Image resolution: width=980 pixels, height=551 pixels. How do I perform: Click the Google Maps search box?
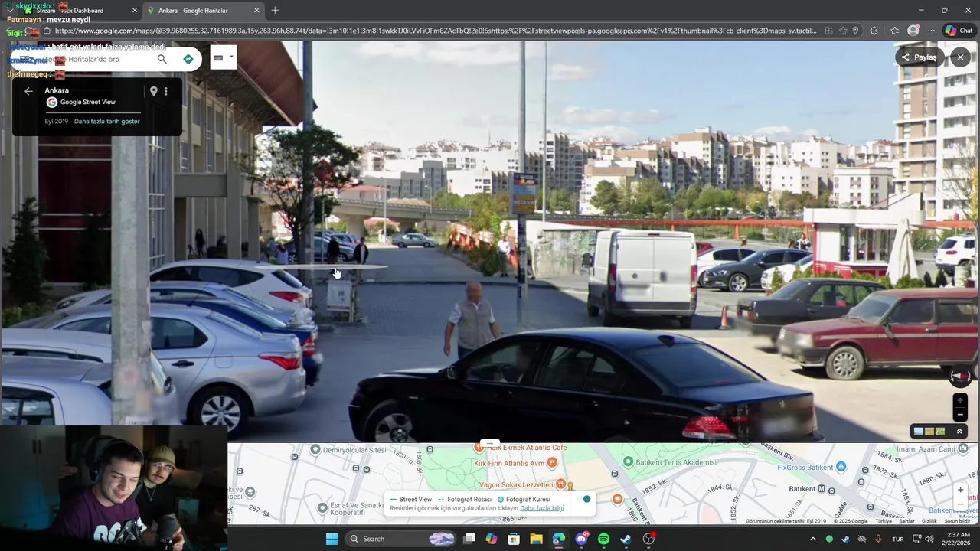click(107, 59)
